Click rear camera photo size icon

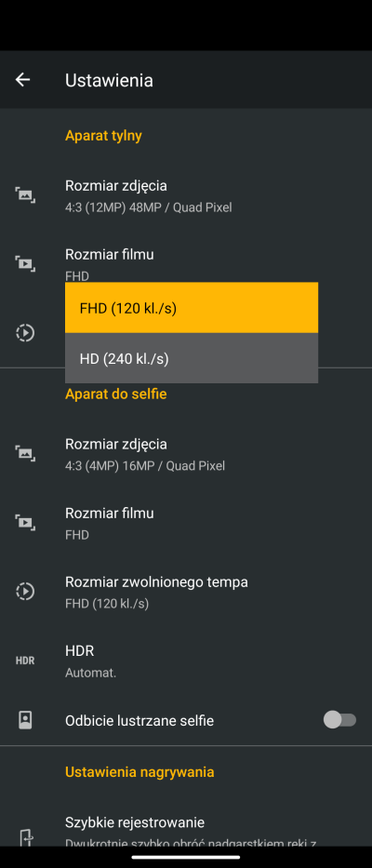click(25, 194)
